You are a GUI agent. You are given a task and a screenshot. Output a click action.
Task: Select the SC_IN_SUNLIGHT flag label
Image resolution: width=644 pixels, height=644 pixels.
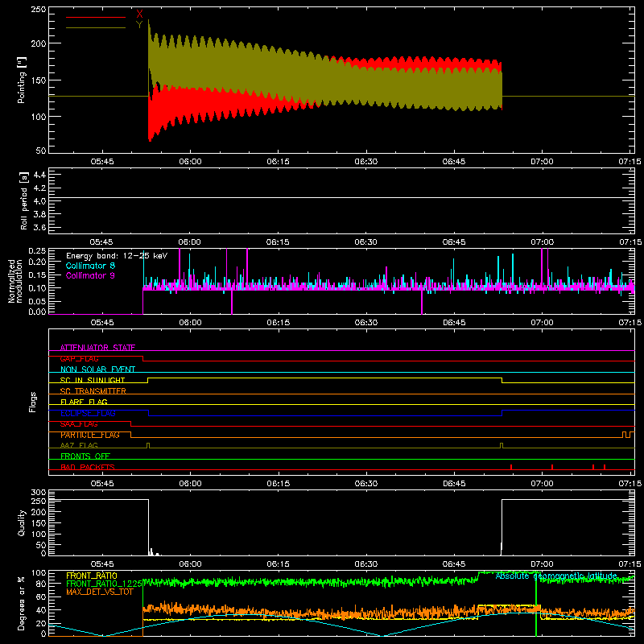pyautogui.click(x=93, y=380)
